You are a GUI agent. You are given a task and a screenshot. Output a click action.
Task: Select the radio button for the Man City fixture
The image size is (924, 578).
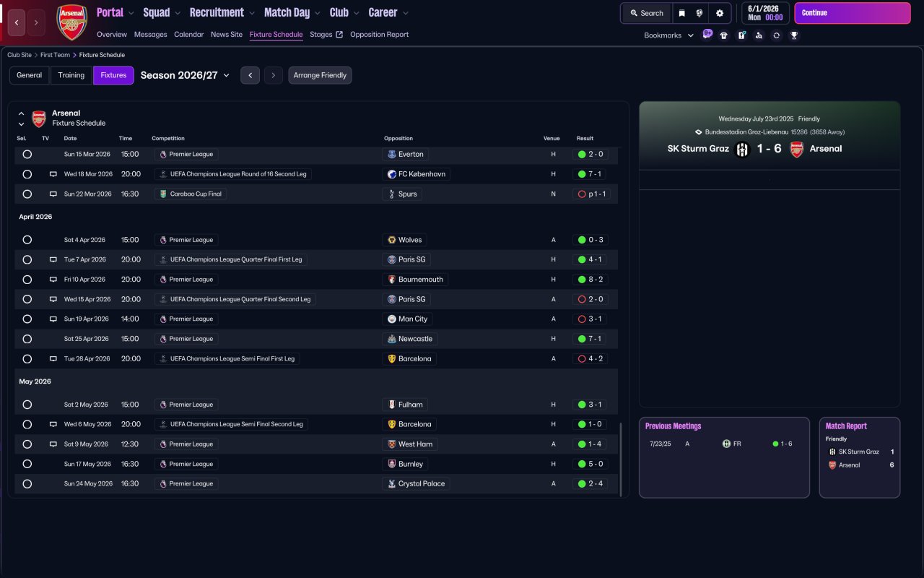[27, 319]
